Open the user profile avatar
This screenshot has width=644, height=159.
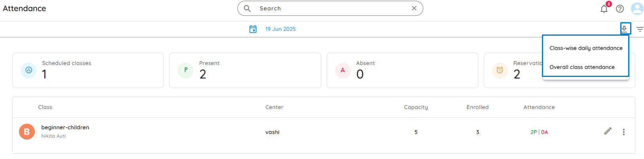637,9
